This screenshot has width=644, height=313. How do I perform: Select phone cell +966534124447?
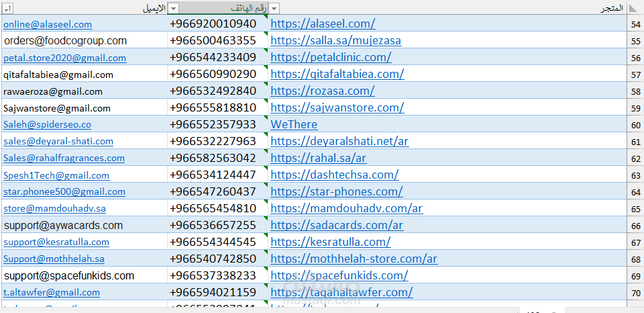point(217,175)
